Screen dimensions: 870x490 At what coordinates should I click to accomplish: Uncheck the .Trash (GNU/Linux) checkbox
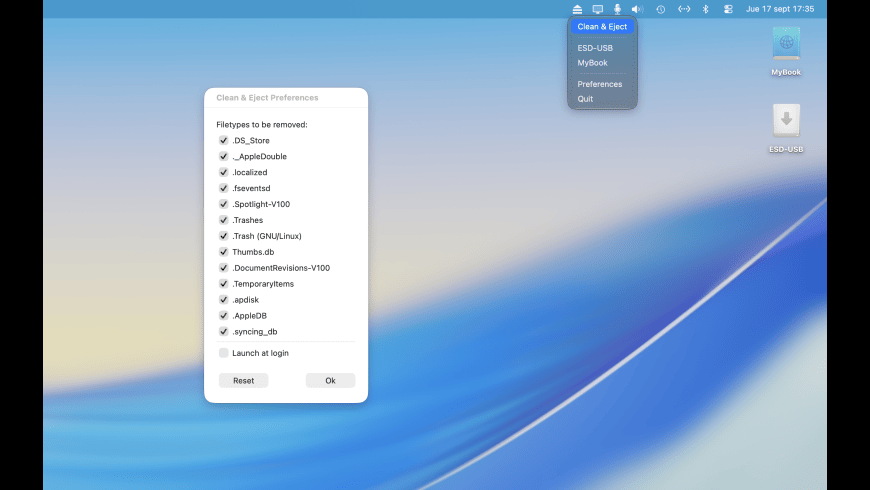pos(224,236)
